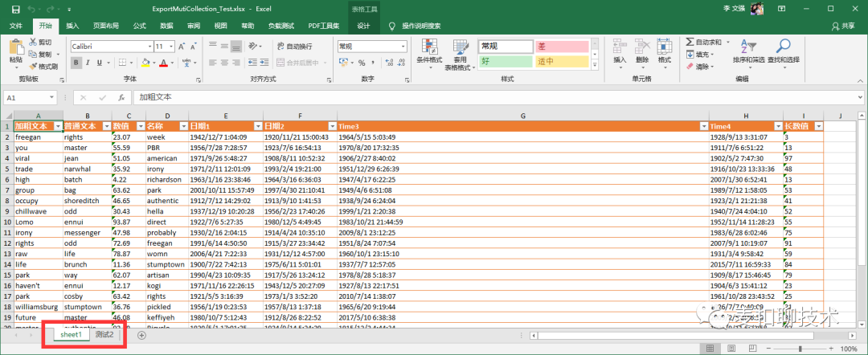Open filter dropdown for Time3 column
Image resolution: width=868 pixels, height=355 pixels.
tap(703, 126)
